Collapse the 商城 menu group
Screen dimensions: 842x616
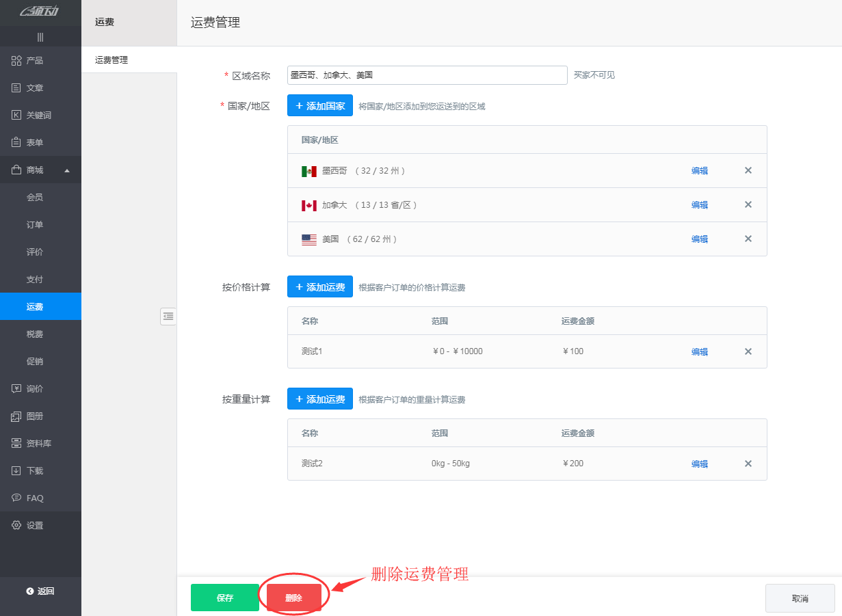67,170
